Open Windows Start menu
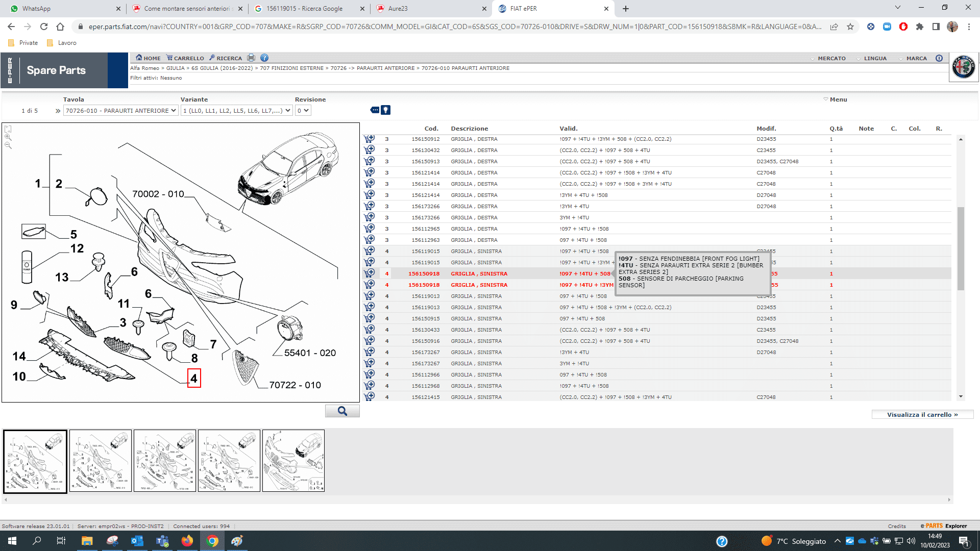980x551 pixels. coord(12,541)
